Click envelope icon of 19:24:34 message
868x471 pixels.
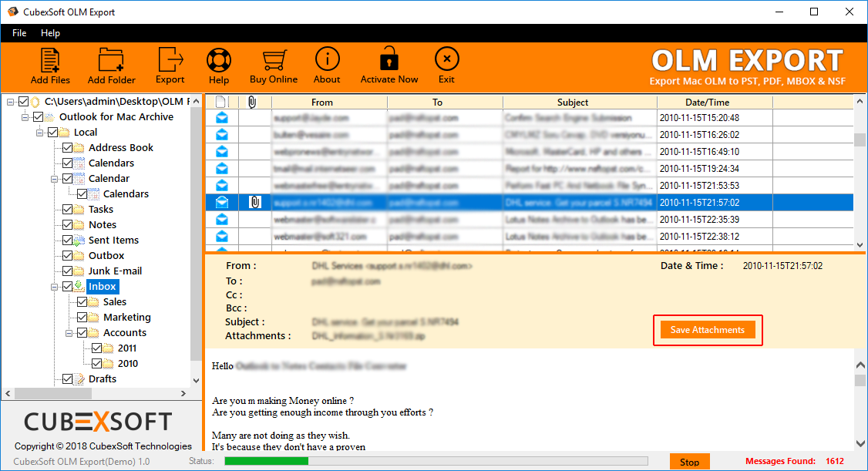[222, 168]
